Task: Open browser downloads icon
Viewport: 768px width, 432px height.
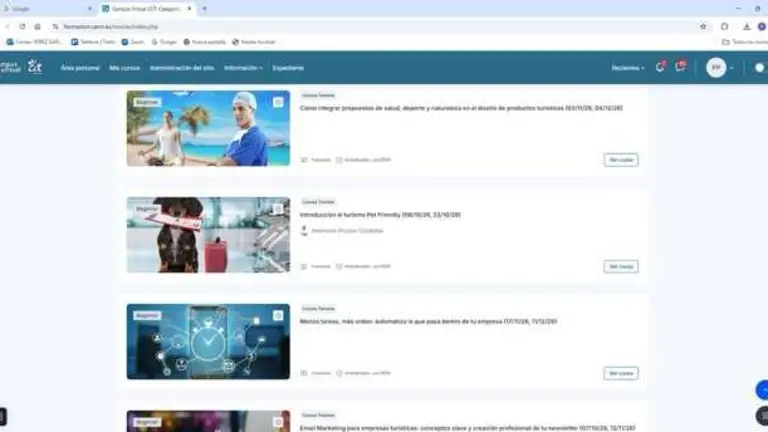Action: 746,26
